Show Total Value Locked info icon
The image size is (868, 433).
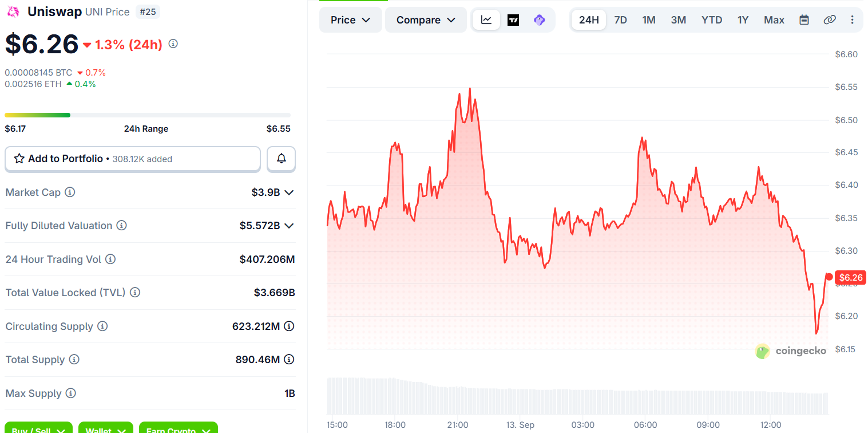(x=135, y=293)
